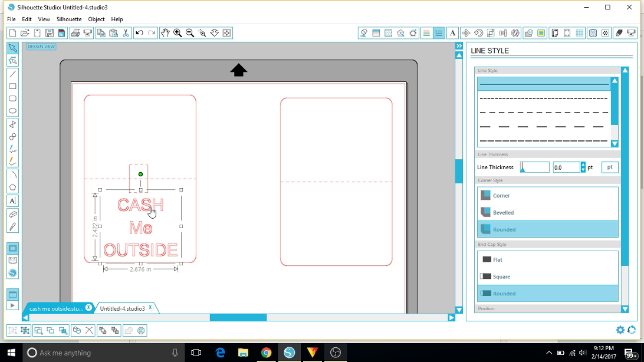Save the file with floppy icon
This screenshot has width=644, height=362.
click(x=50, y=33)
